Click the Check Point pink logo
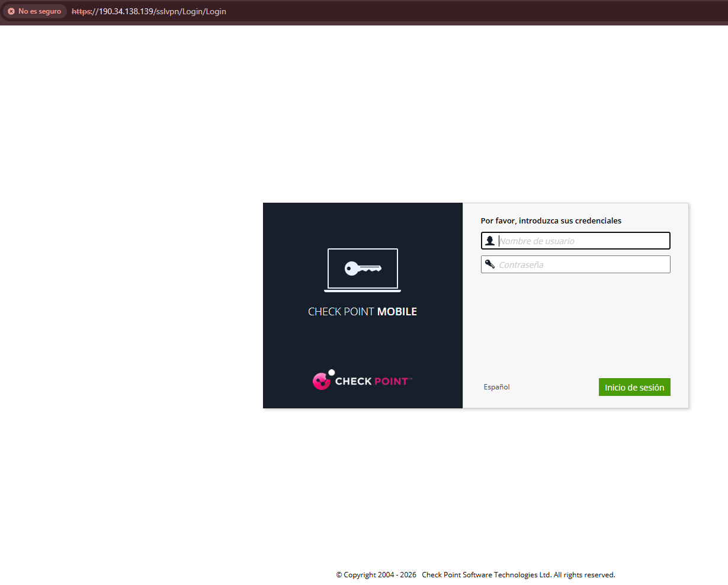Screen dimensions: 728x585 coord(363,379)
